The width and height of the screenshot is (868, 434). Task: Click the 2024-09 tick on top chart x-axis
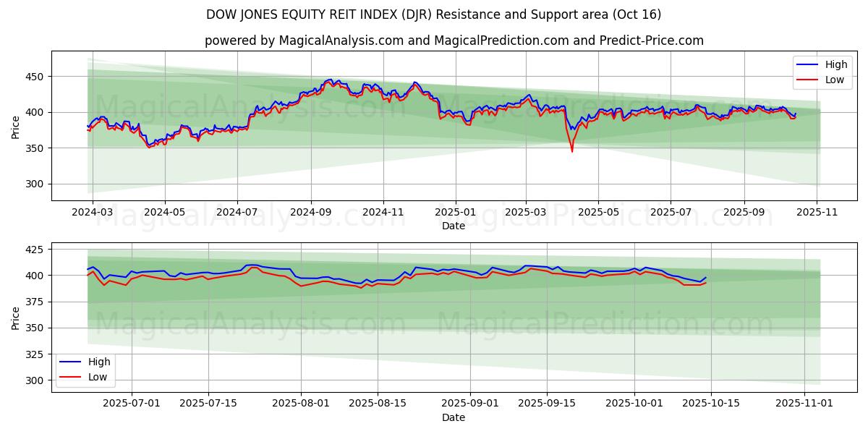tap(311, 213)
